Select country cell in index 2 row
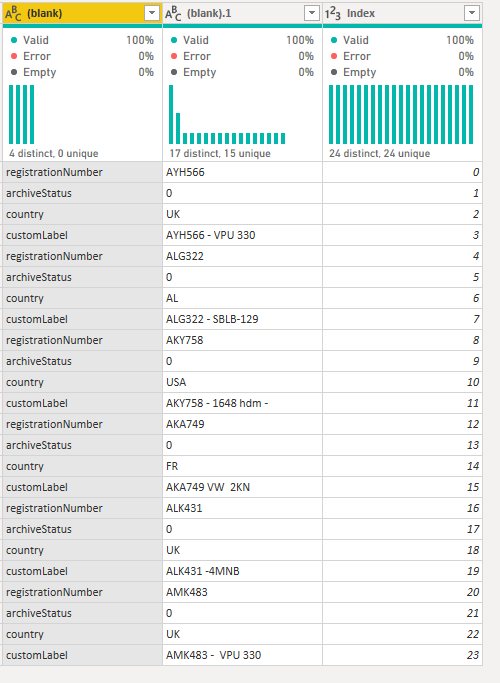This screenshot has width=500, height=683. (82, 214)
